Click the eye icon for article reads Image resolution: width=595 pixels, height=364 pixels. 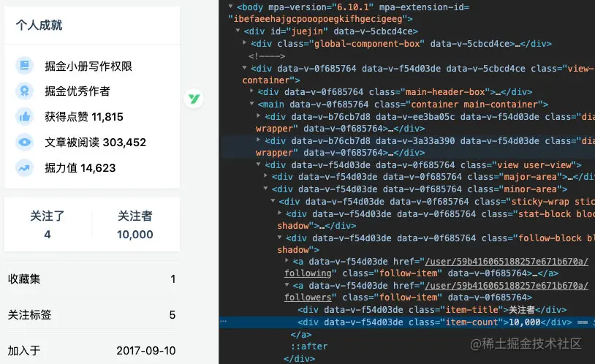(x=25, y=142)
